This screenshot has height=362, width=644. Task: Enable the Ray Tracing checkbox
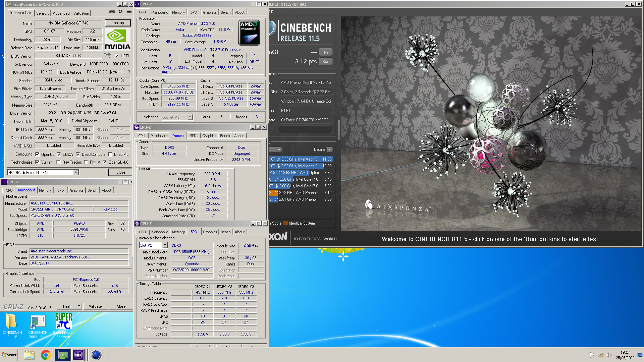point(58,162)
